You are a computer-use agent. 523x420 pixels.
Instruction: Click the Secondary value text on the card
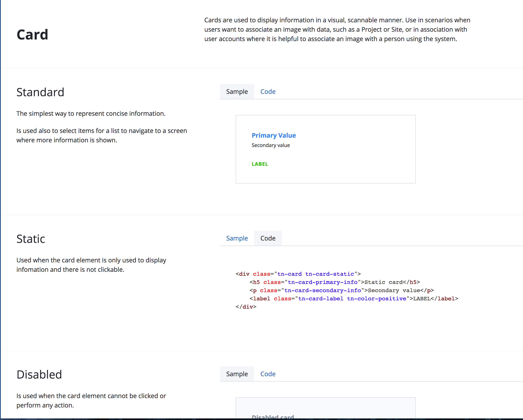pos(271,145)
